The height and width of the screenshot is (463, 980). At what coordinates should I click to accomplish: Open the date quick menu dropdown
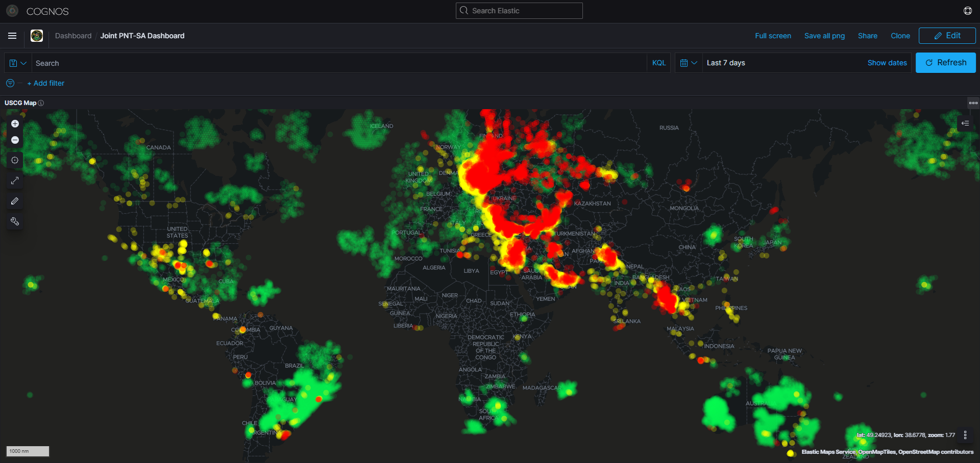(x=689, y=63)
